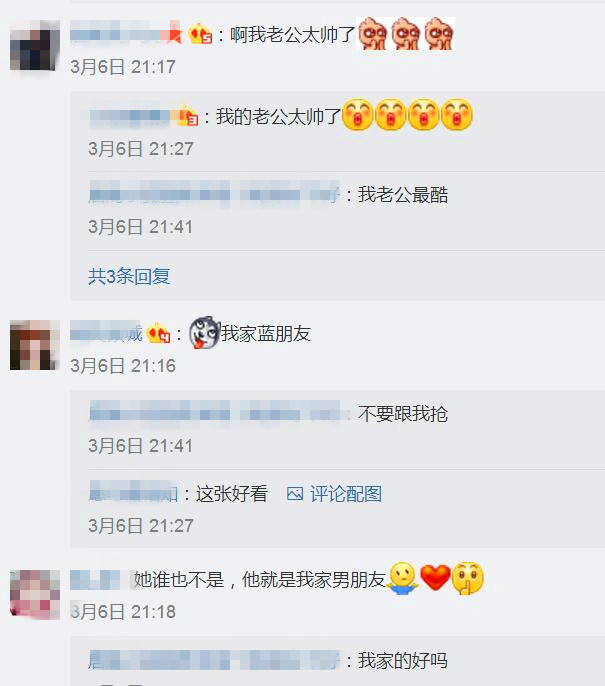Screen dimensions: 605x686
Task: Click the blurred username before 不要跟我抢
Action: [x=214, y=413]
